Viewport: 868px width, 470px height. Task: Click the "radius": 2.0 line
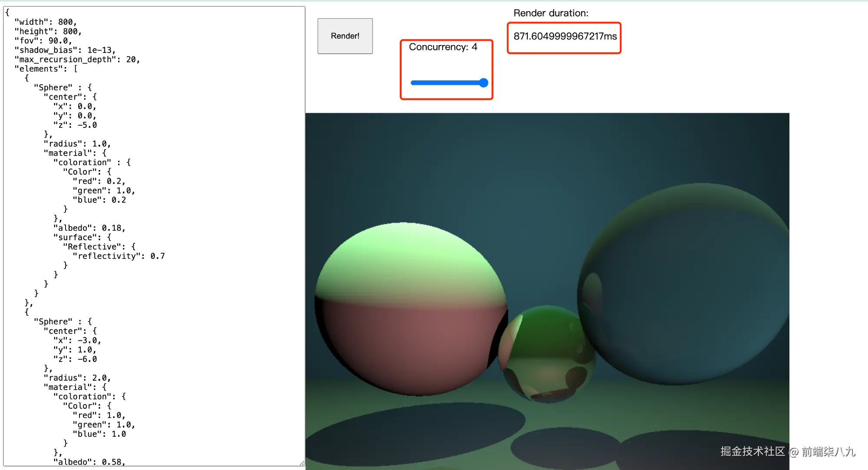tap(77, 378)
